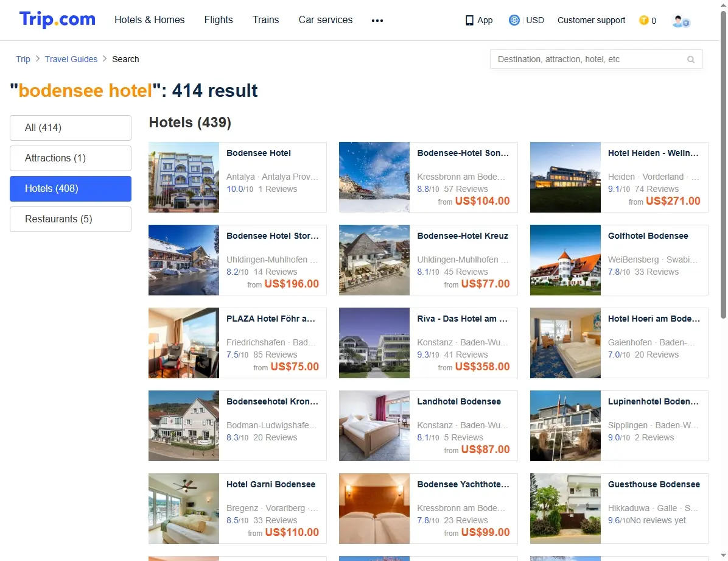Open Landhotel Bodensee bedroom photo

pyautogui.click(x=374, y=425)
